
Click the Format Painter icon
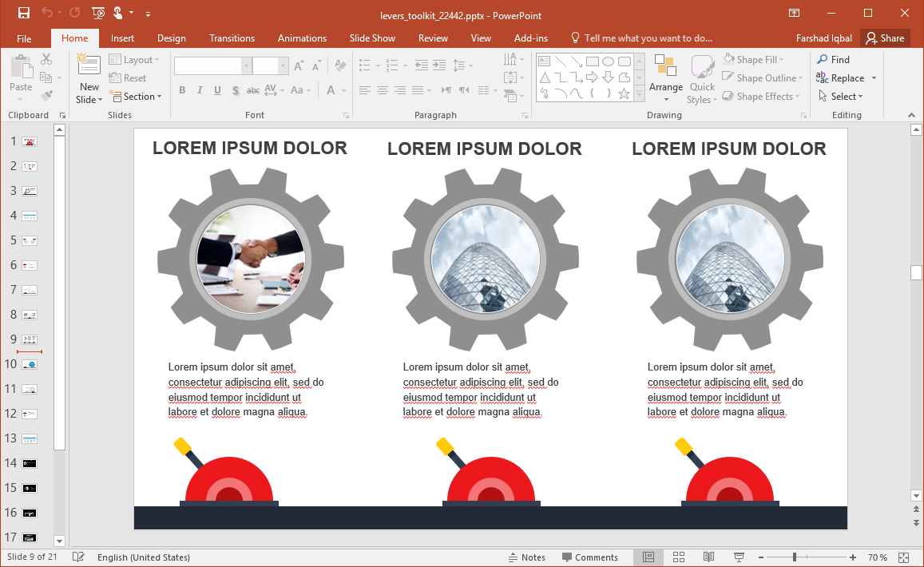pos(48,93)
